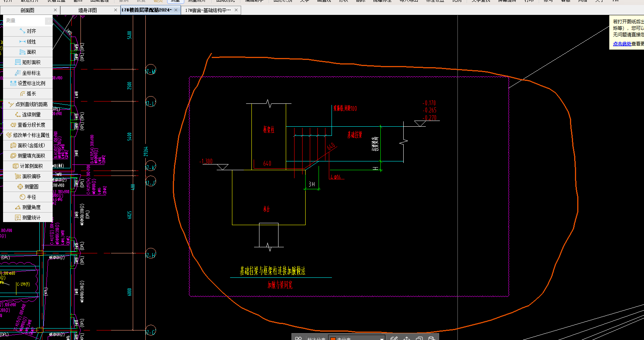
Task: Click the 测量圆 circle measurement tool
Action: coord(28,187)
